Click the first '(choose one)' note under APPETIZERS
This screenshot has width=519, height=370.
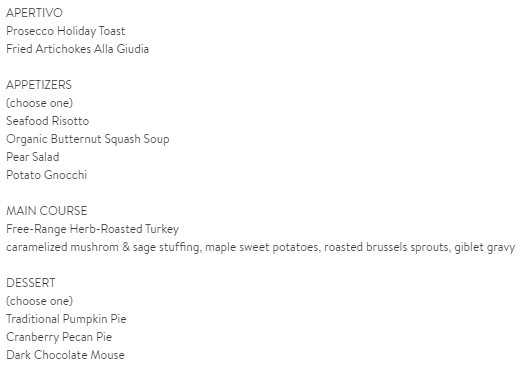pyautogui.click(x=39, y=103)
